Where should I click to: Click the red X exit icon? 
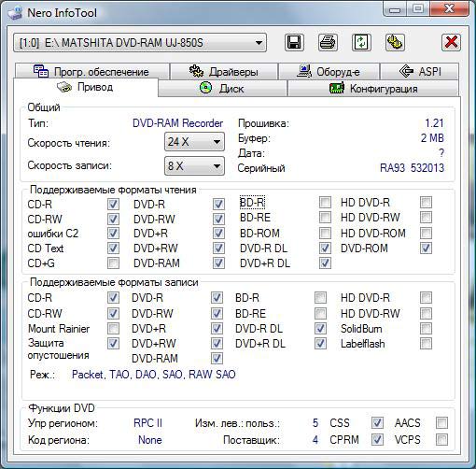coord(451,42)
